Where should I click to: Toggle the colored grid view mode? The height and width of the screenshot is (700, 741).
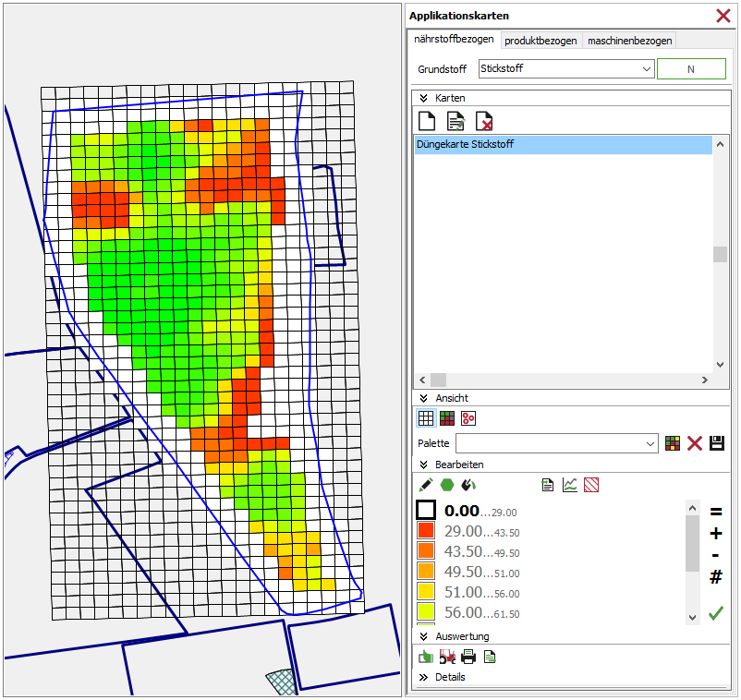pyautogui.click(x=447, y=417)
